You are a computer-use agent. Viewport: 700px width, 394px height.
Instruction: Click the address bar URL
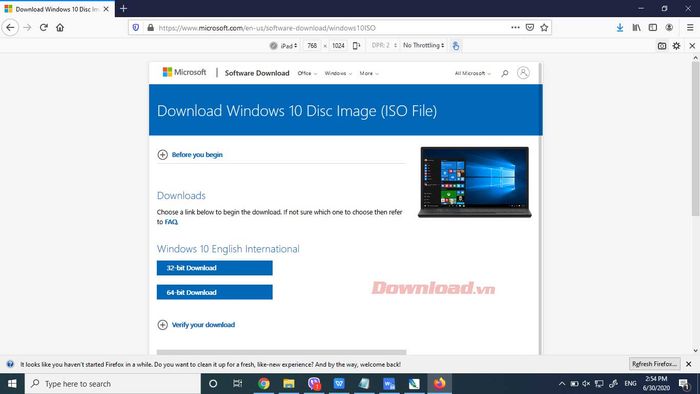click(x=267, y=28)
